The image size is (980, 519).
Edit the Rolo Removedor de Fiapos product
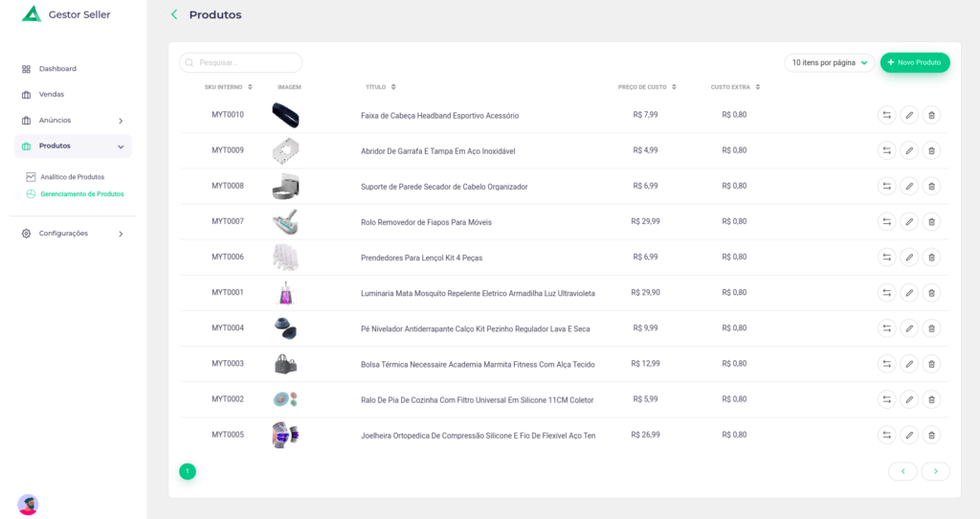click(x=909, y=221)
